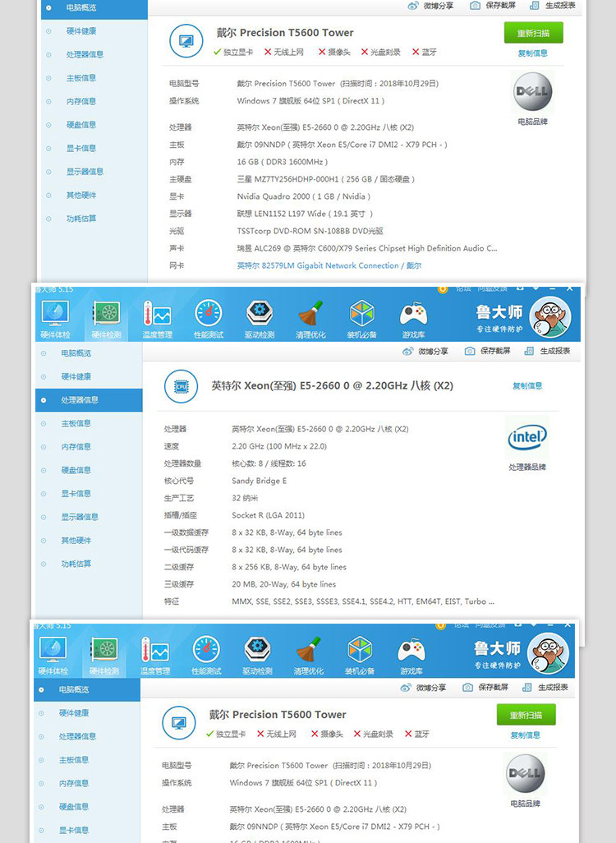Viewport: 616px width, 843px height.
Task: Click the green 重新扫描 button in the top window
Action: click(533, 33)
